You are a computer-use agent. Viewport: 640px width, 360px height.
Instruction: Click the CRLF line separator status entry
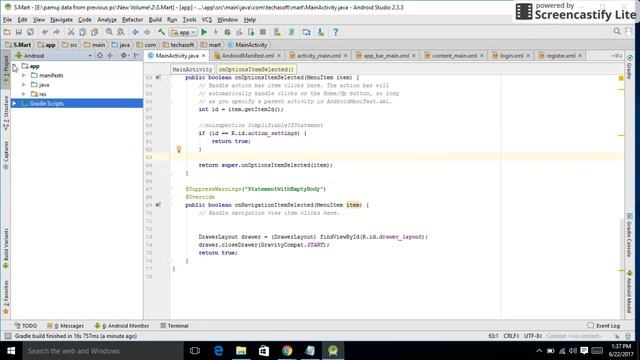(511, 336)
